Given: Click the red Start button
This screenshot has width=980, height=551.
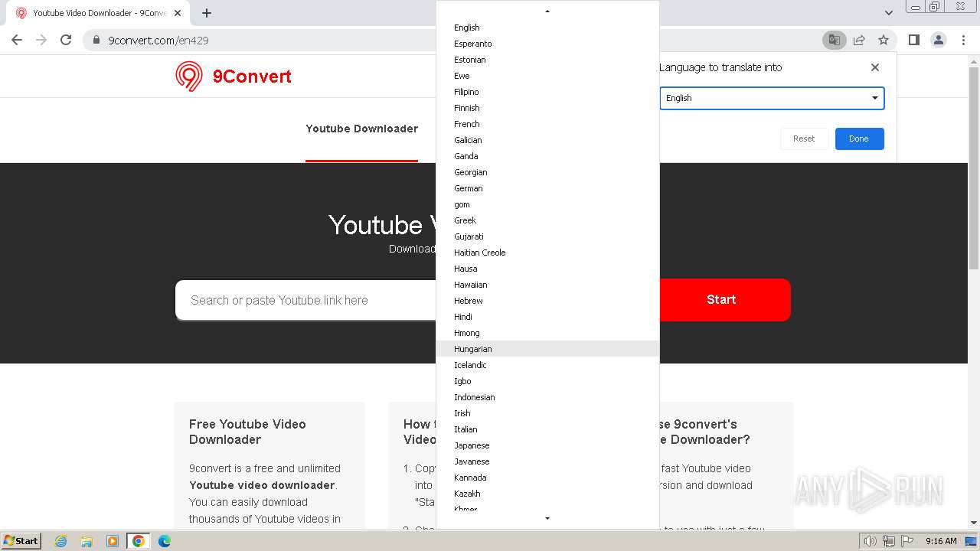Looking at the screenshot, I should click(x=724, y=299).
